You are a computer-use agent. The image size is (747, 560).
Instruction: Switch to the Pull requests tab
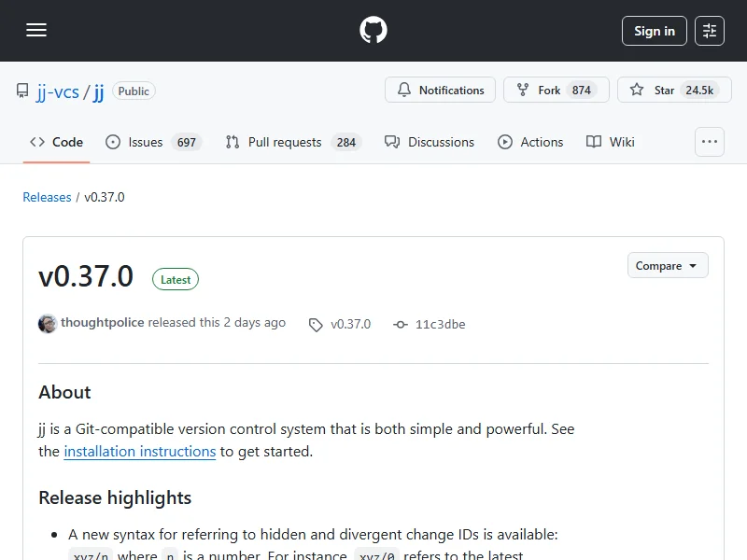pos(284,143)
